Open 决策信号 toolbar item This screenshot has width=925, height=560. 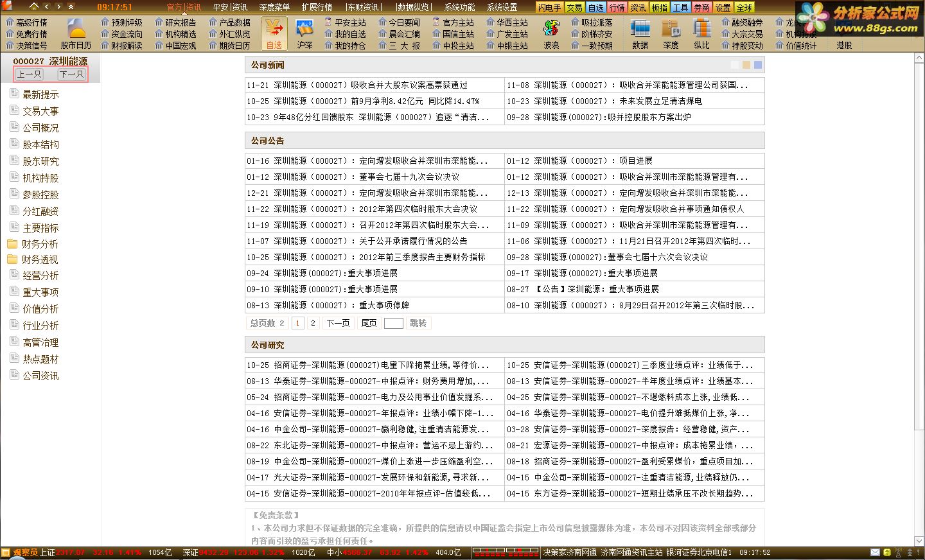26,46
